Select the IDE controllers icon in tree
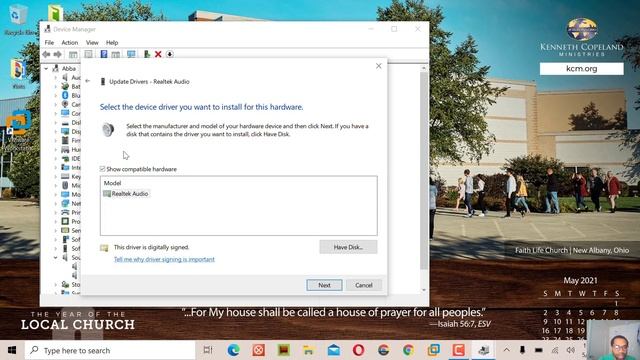640x360 pixels. click(65, 158)
